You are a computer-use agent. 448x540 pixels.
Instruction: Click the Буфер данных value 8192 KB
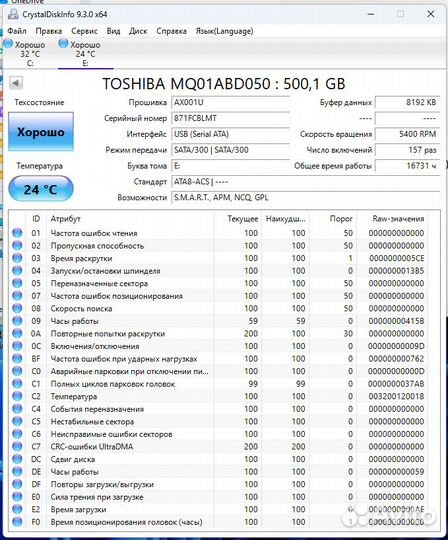(407, 102)
